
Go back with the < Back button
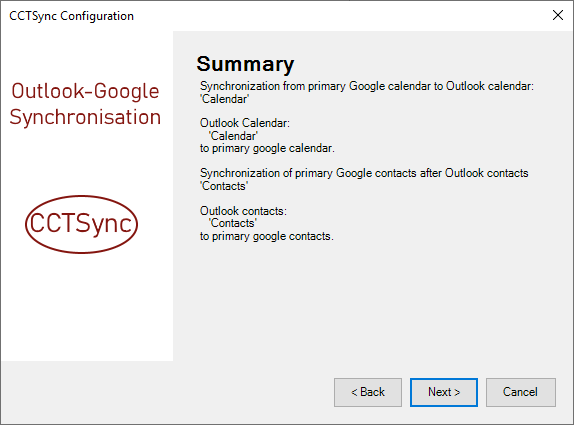368,392
